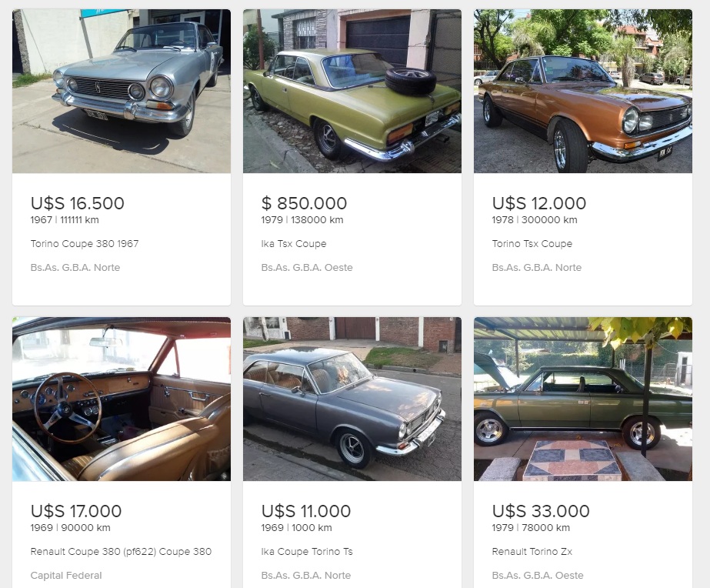Click the U$S 16.500 price

[78, 203]
